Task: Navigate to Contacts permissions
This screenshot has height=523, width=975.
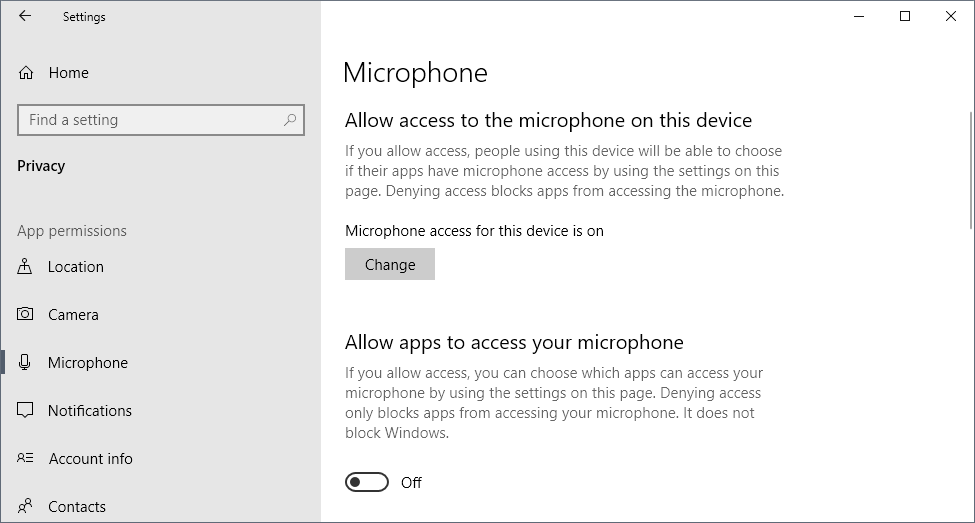Action: pos(77,506)
